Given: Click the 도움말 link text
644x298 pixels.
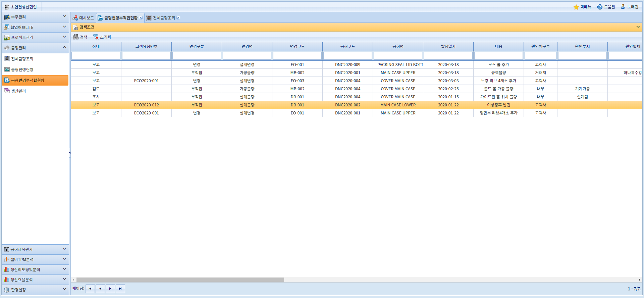Looking at the screenshot, I should (x=609, y=7).
